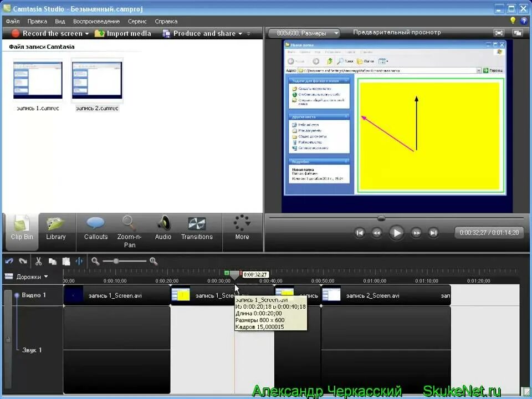Expand the Produce and share dropdown arrow
Image resolution: width=532 pixels, height=399 pixels.
pyautogui.click(x=240, y=34)
